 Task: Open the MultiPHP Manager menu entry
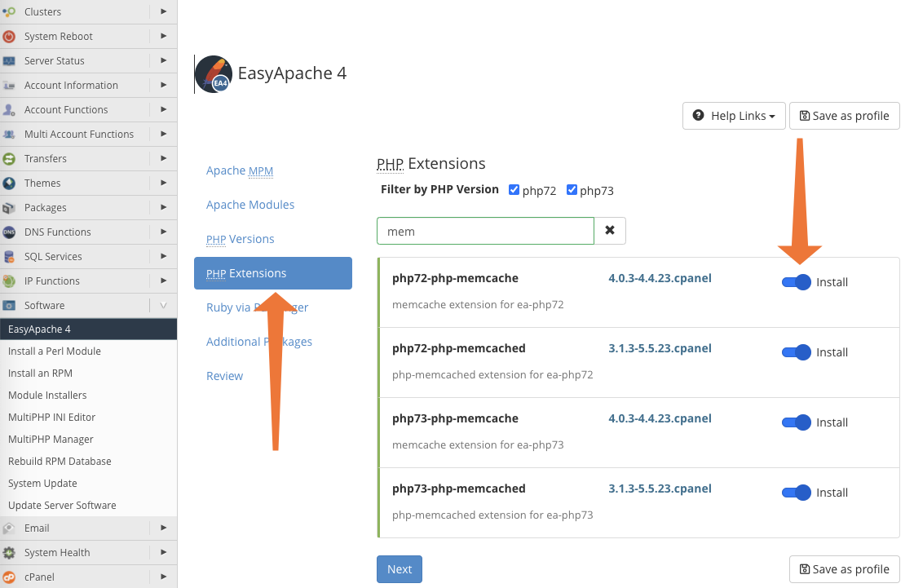click(x=51, y=439)
